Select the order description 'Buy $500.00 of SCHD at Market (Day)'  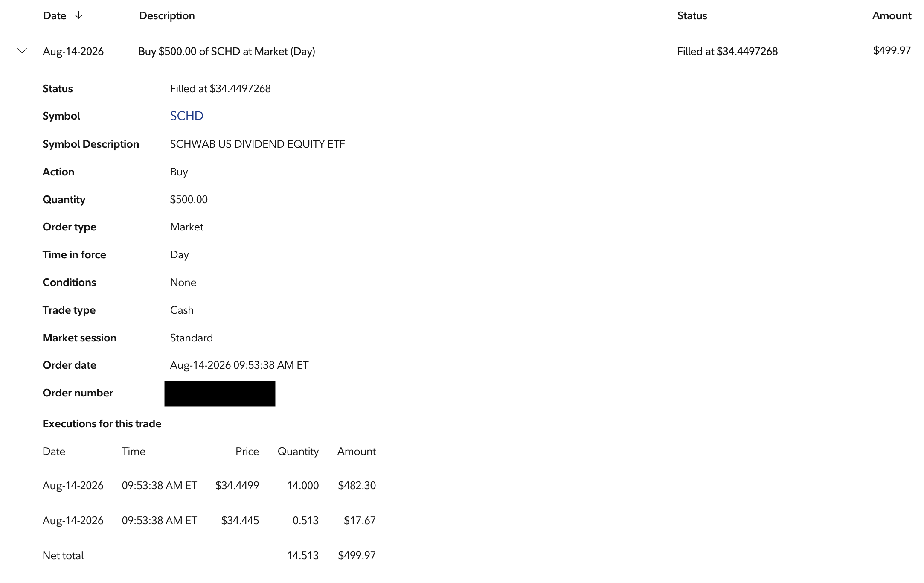227,52
